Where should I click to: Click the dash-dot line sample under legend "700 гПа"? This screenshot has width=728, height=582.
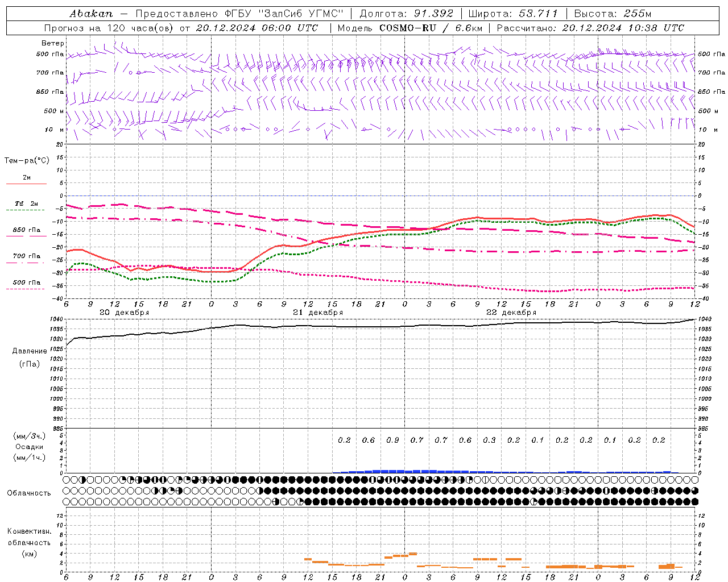click(25, 263)
